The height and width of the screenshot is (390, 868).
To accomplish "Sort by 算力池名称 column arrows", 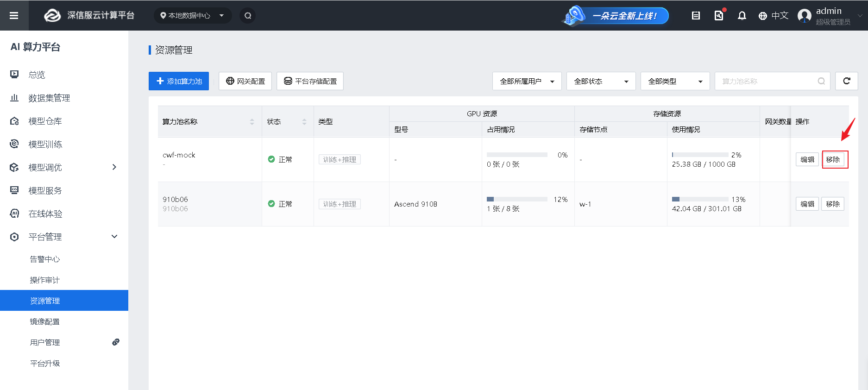I will [x=252, y=122].
